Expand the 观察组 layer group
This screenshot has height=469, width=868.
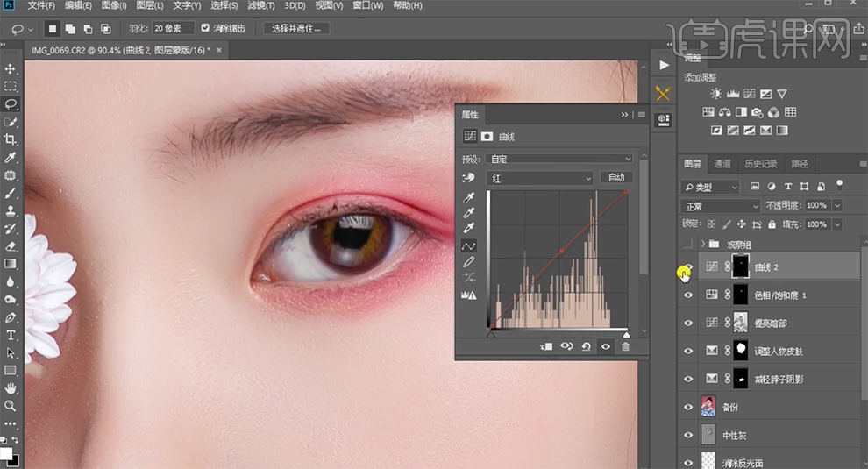(703, 245)
